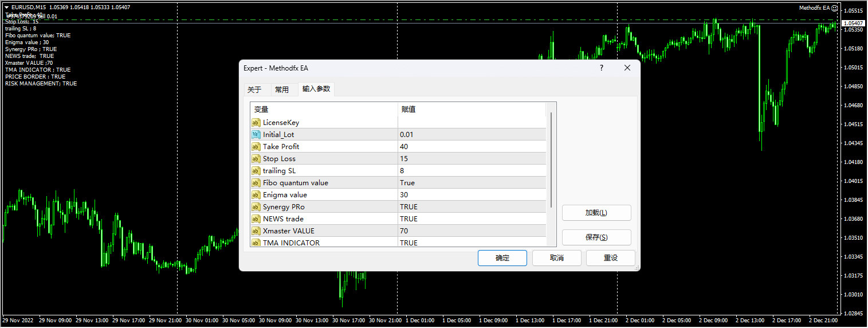Edit the NEWS trade value TRUE
This screenshot has width=868, height=328.
click(472, 219)
